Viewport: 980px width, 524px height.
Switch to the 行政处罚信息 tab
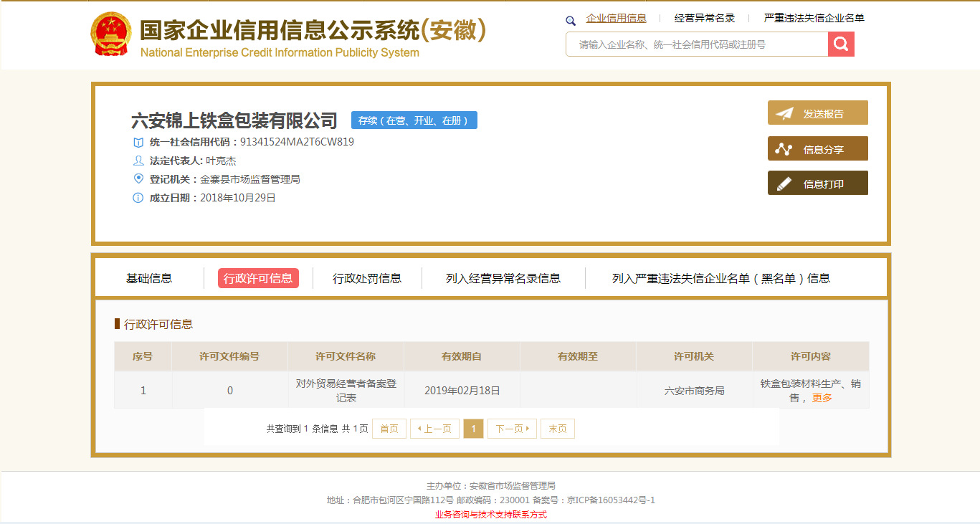[367, 278]
